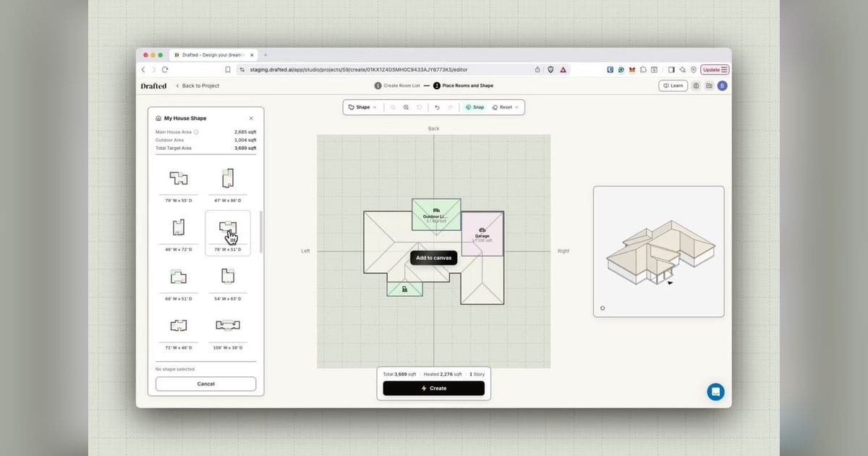Go Back to Project
The image size is (868, 456).
tap(197, 85)
